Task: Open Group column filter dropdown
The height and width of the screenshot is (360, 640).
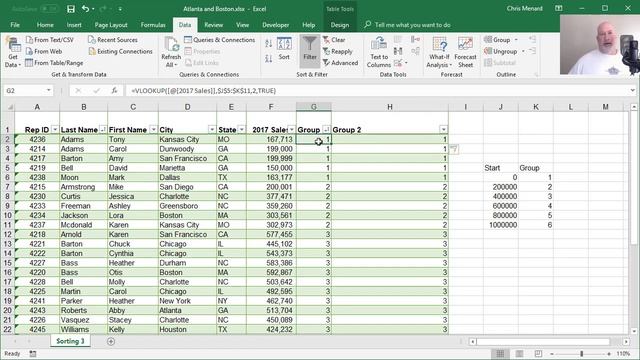Action: click(x=327, y=130)
